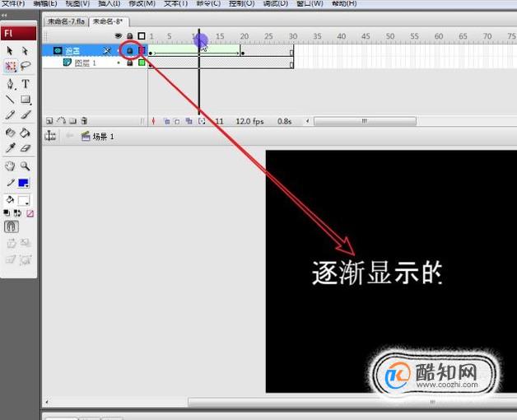The width and height of the screenshot is (517, 420).
Task: Select the Paint Bucket tool
Action: coord(26,133)
